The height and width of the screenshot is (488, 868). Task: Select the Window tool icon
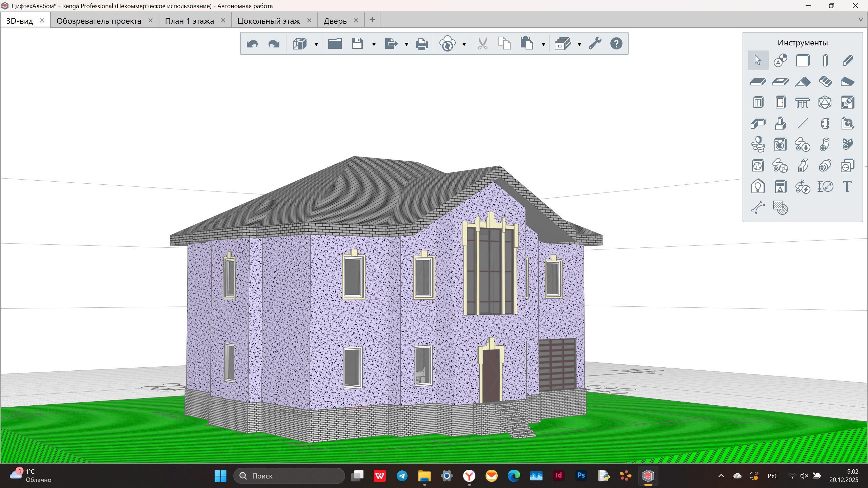pos(758,102)
